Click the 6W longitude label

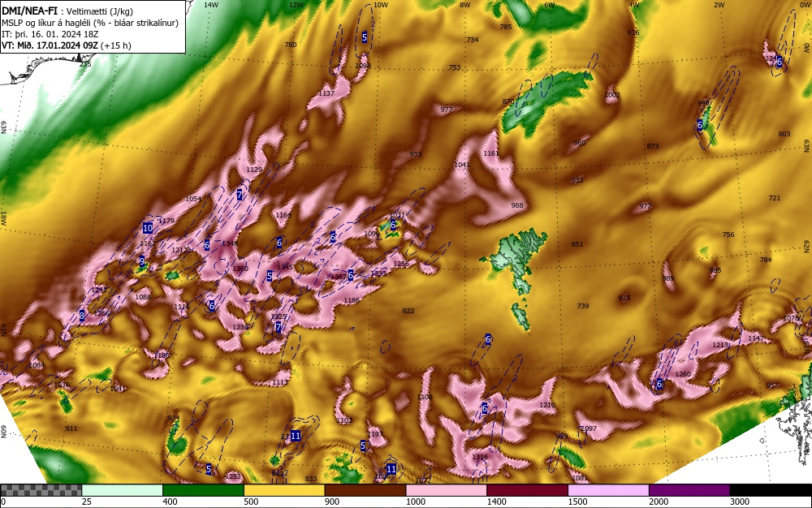pos(550,5)
